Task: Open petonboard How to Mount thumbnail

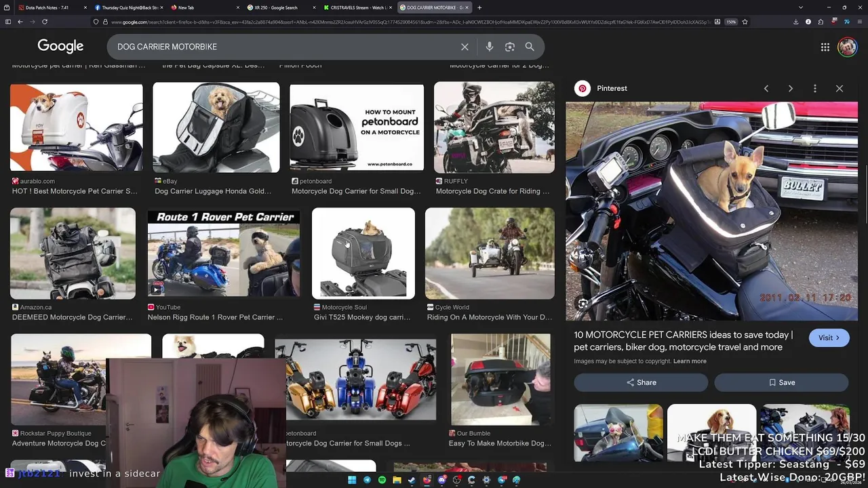Action: (x=357, y=127)
